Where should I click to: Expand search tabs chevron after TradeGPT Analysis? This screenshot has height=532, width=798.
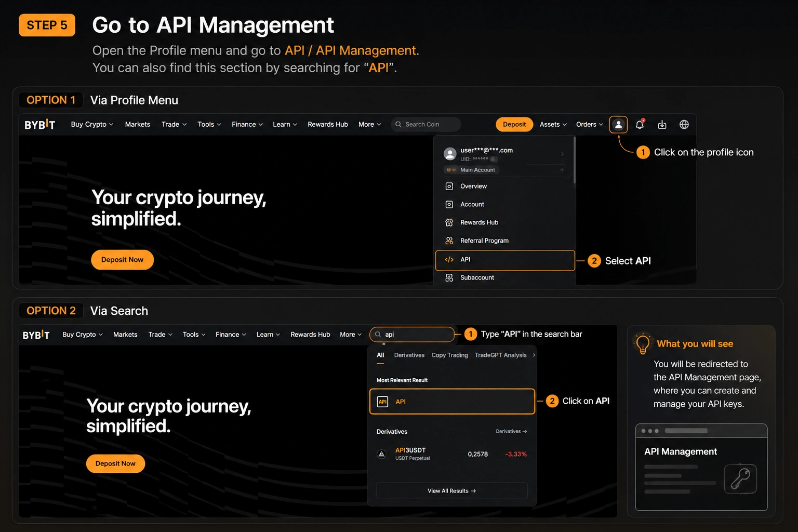coord(534,355)
